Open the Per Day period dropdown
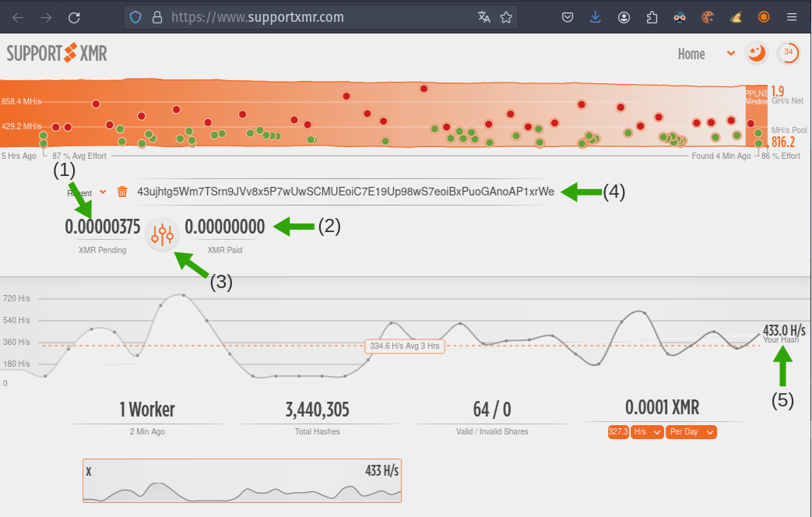 pyautogui.click(x=691, y=432)
